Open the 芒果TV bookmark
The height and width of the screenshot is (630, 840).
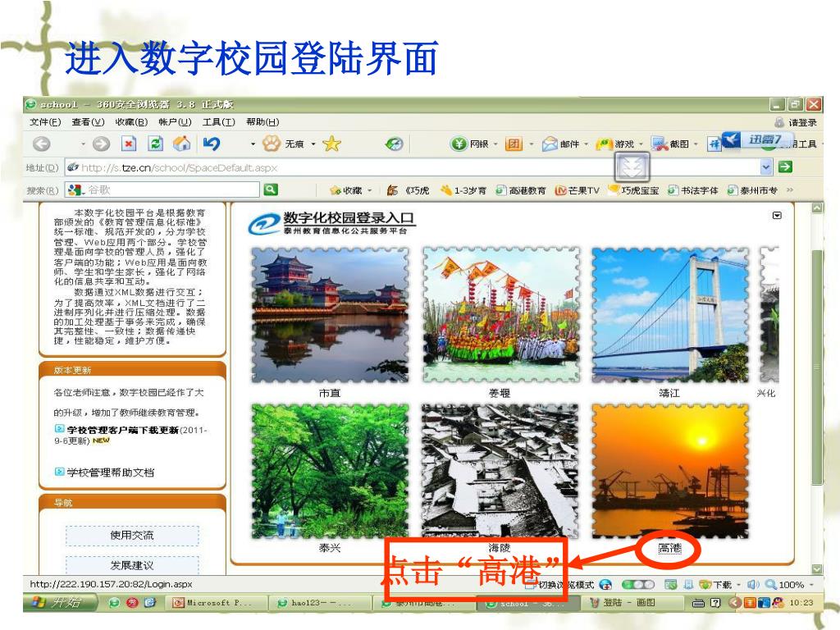(577, 190)
